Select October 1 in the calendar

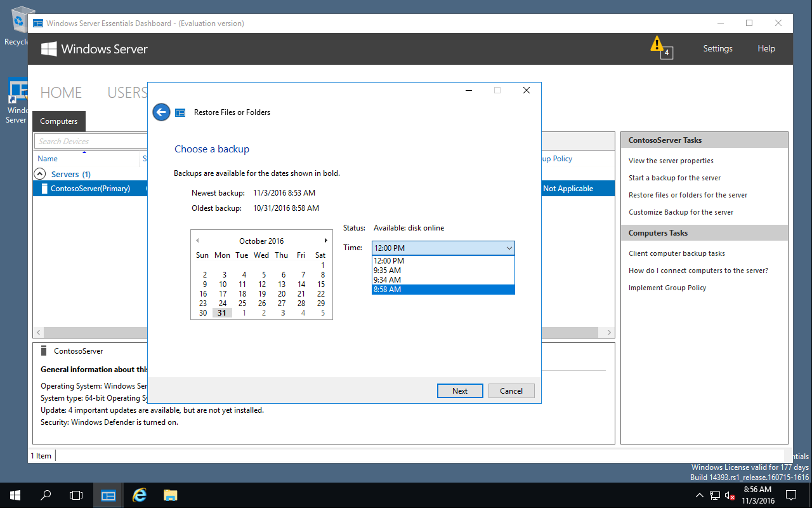pyautogui.click(x=322, y=265)
